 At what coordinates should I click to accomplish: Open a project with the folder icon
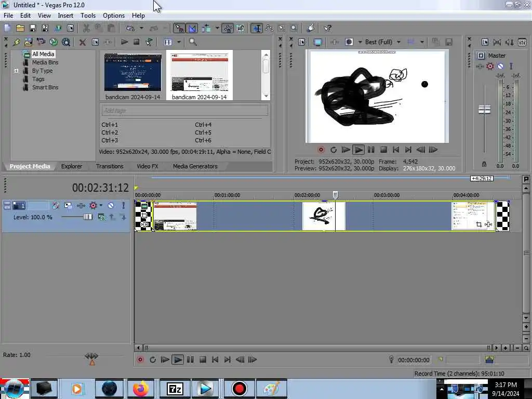[20, 28]
